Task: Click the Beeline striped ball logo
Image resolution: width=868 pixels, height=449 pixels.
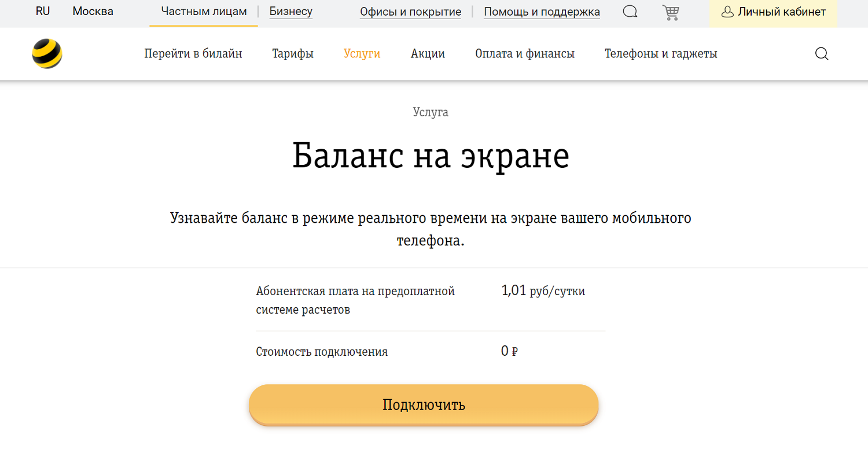Action: coord(47,54)
